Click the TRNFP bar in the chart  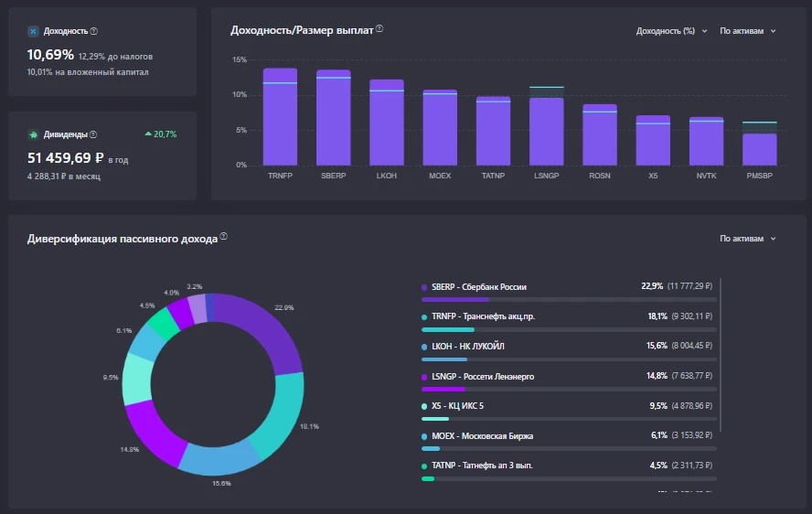(280, 116)
